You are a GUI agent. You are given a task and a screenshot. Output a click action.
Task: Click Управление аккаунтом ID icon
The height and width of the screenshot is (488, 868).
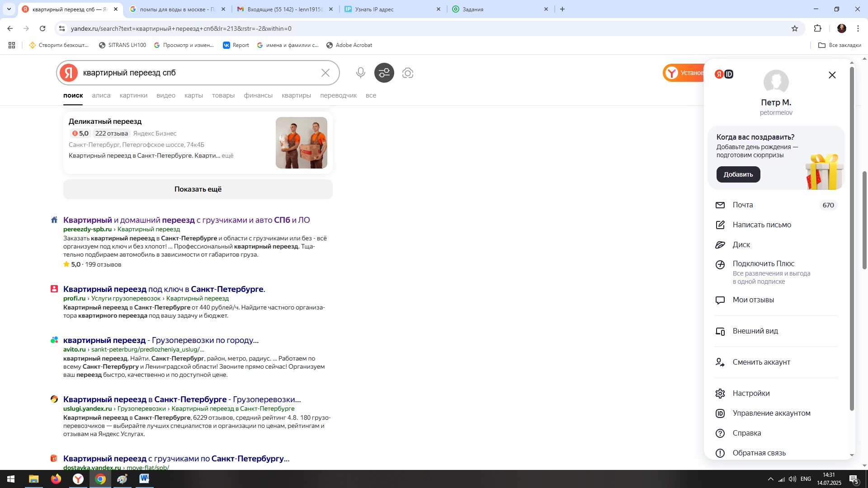(x=720, y=413)
